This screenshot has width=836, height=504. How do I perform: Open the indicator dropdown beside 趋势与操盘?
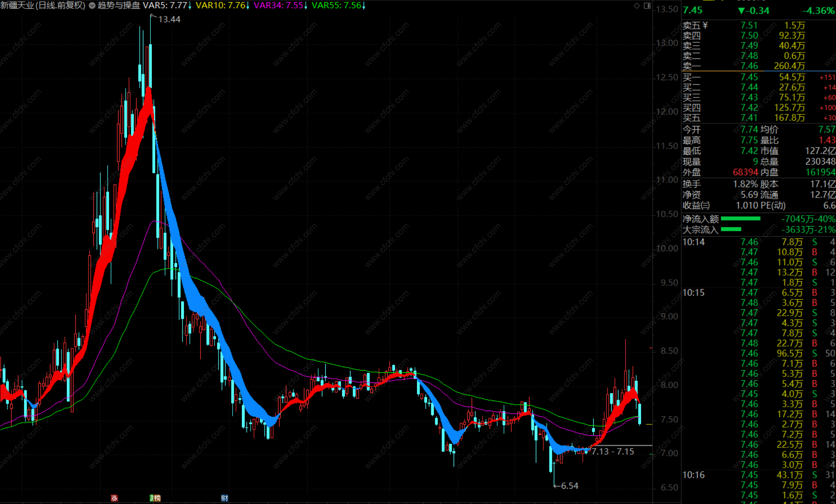point(92,6)
